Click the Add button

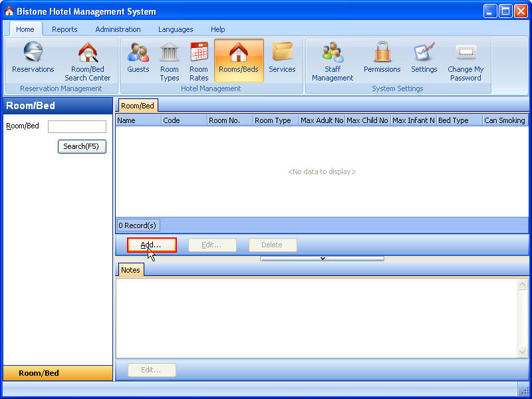[x=151, y=245]
